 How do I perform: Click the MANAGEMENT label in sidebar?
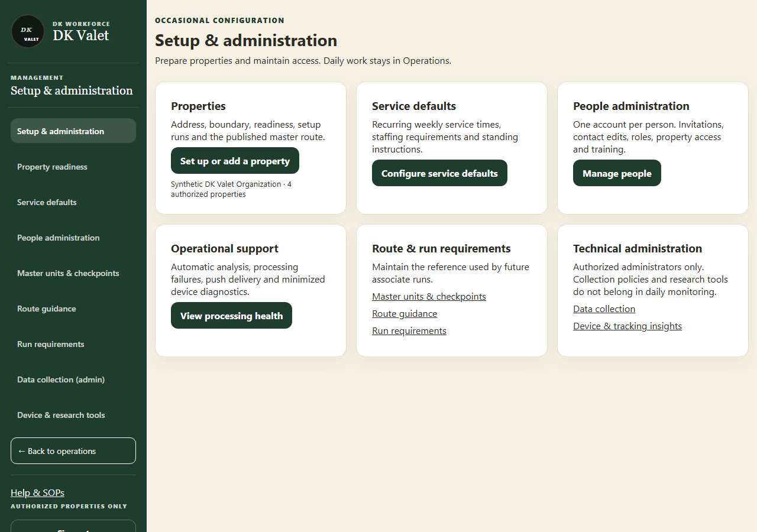37,77
